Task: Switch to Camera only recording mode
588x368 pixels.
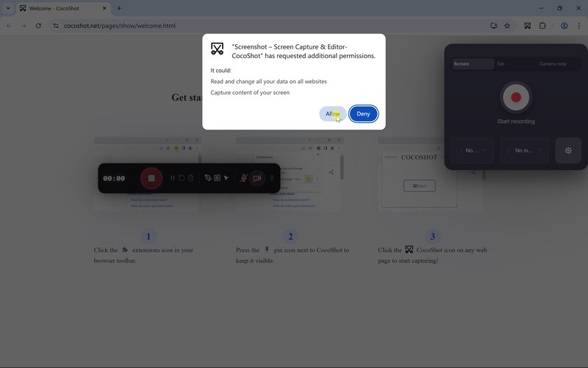Action: pyautogui.click(x=553, y=64)
